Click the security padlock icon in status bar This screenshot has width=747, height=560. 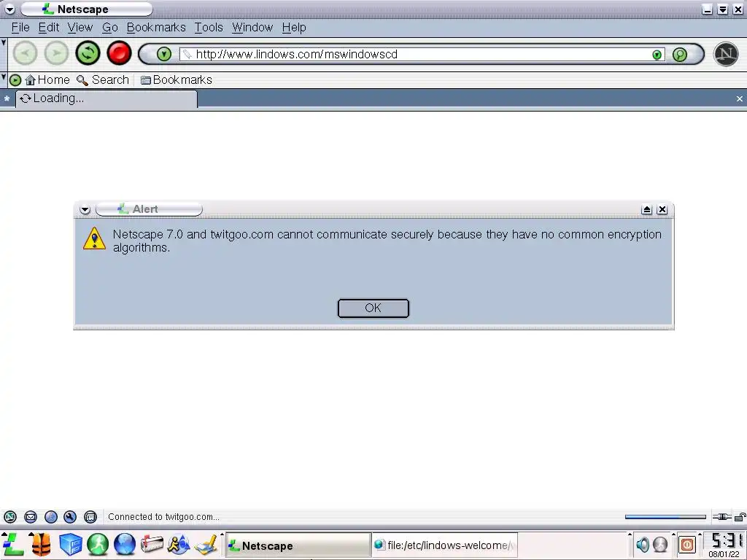click(x=740, y=517)
